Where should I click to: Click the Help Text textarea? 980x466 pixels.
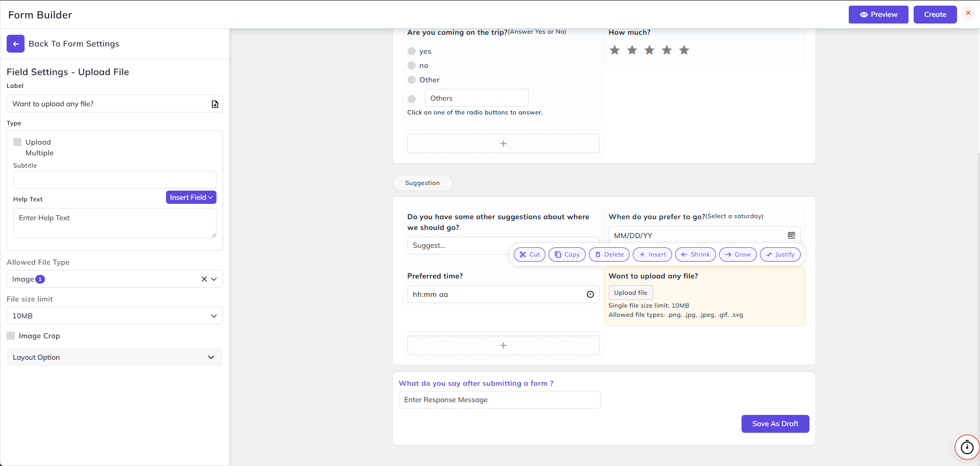pyautogui.click(x=115, y=223)
